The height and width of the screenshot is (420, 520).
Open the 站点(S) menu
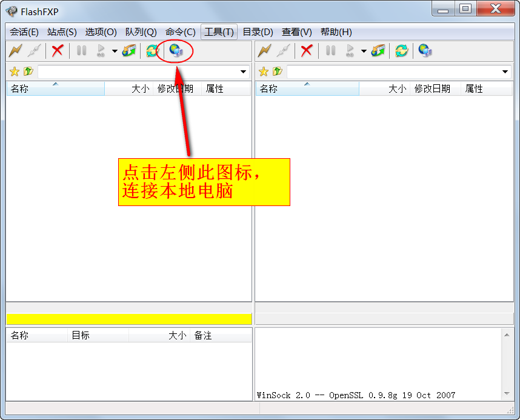point(62,32)
